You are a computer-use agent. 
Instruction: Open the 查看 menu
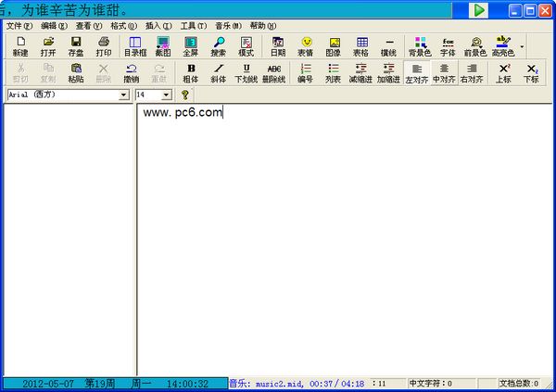(89, 26)
